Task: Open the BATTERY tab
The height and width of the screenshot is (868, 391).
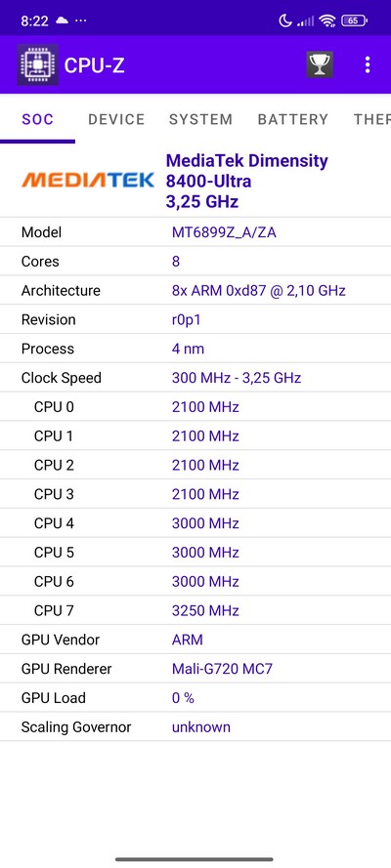Action: point(293,119)
